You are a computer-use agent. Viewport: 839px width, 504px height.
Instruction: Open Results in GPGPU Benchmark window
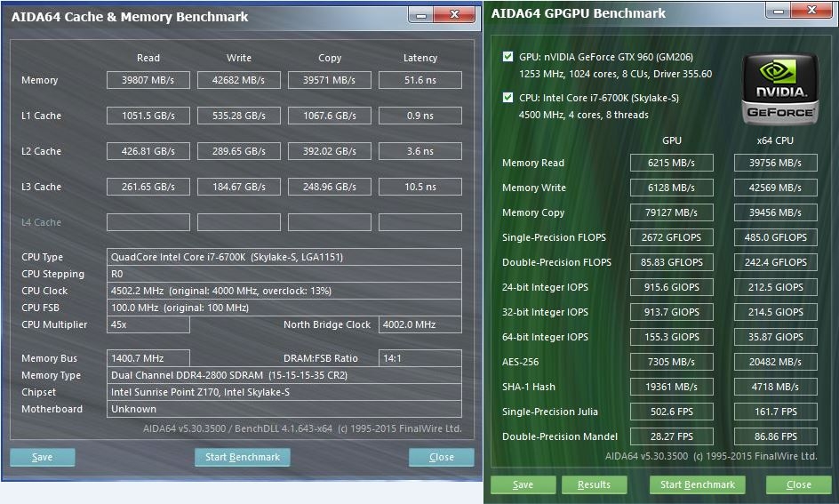(594, 484)
